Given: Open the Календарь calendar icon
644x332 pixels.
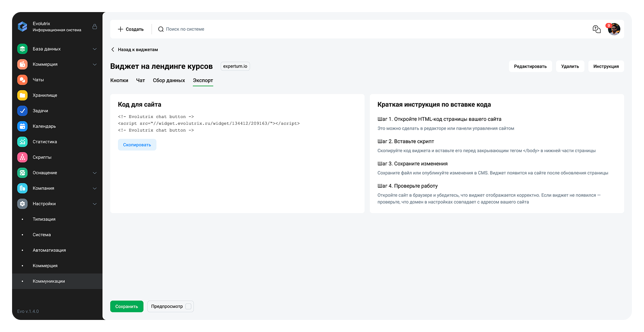Looking at the screenshot, I should (x=23, y=126).
